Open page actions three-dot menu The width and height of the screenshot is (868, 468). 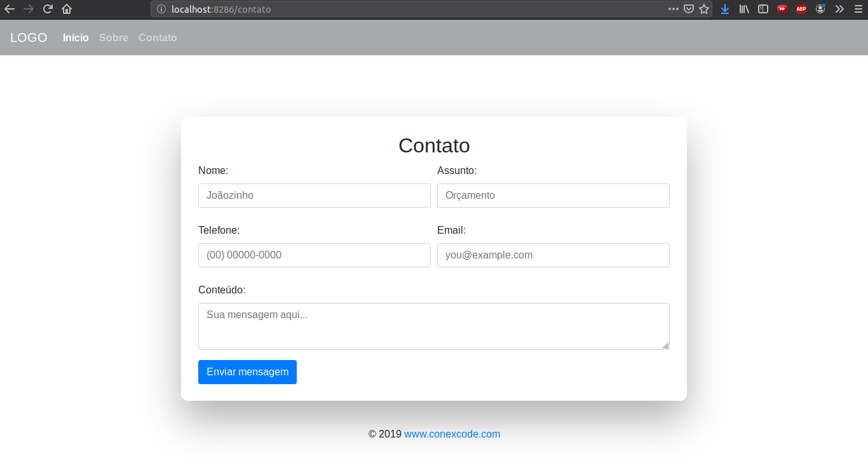674,9
